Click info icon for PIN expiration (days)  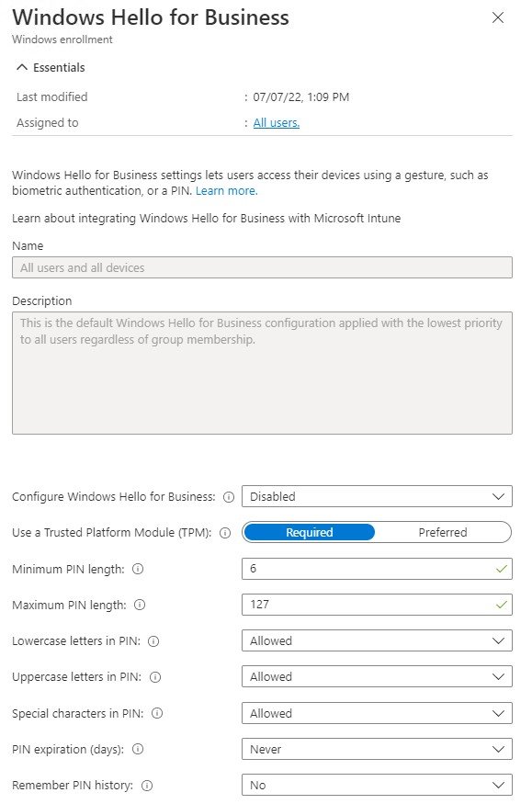pyautogui.click(x=137, y=749)
